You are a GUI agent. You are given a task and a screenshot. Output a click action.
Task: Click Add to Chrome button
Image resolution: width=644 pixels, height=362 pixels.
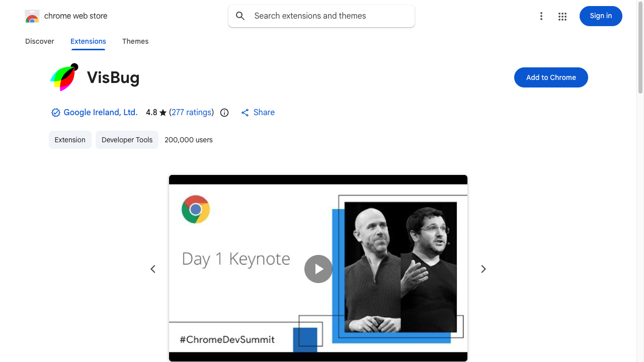coord(551,77)
